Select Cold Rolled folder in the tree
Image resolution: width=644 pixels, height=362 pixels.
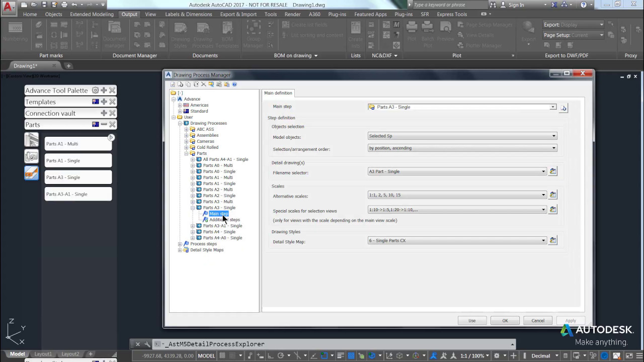[x=207, y=147]
